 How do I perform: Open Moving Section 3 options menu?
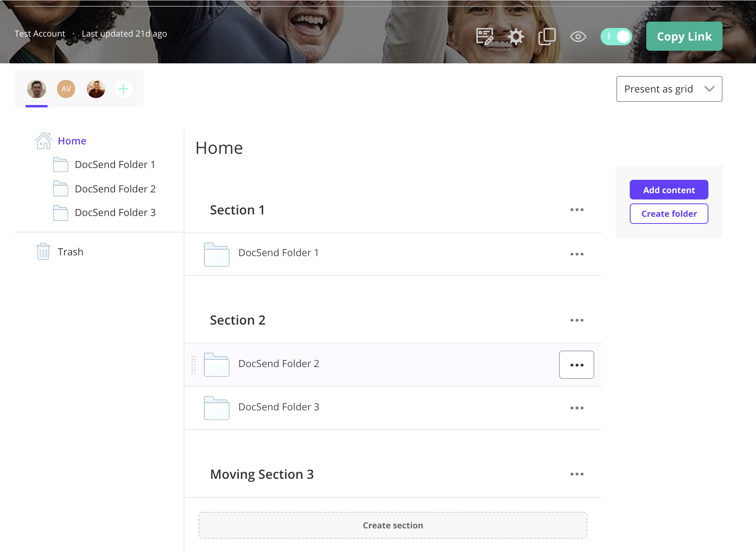point(577,474)
